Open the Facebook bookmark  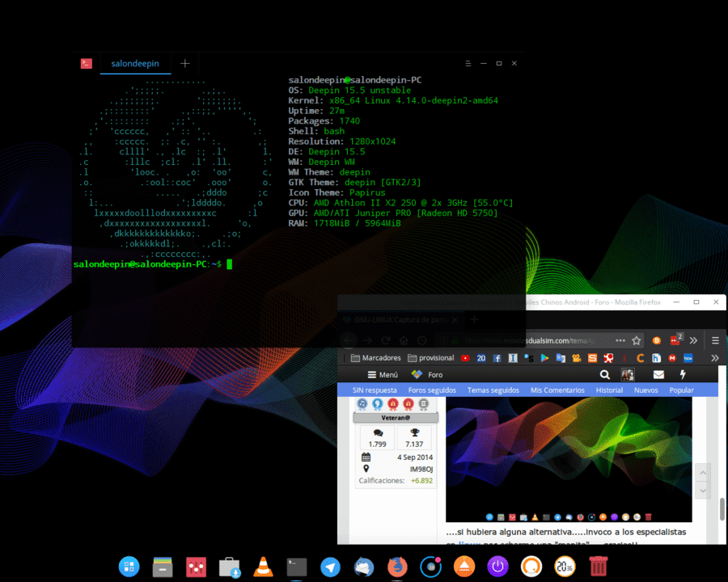[x=497, y=358]
